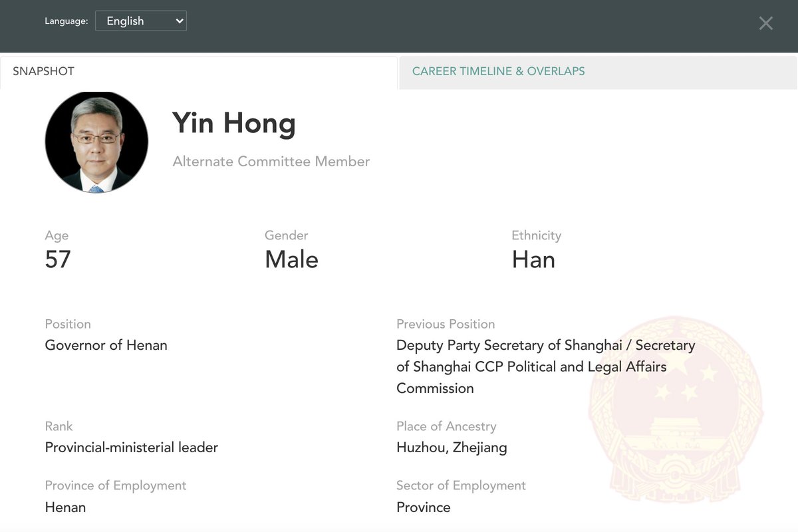Click the Sector of Employment value Province
Screen dimensions: 798x532
click(x=424, y=507)
